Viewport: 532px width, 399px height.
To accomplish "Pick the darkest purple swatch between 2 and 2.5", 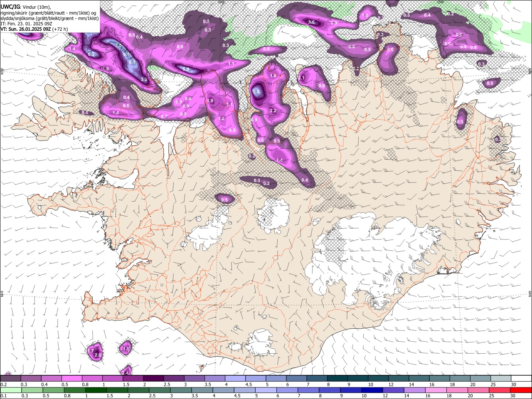I will click(153, 378).
